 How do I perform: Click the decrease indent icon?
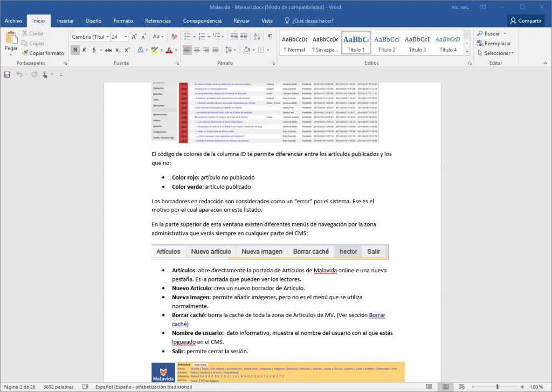(x=234, y=37)
